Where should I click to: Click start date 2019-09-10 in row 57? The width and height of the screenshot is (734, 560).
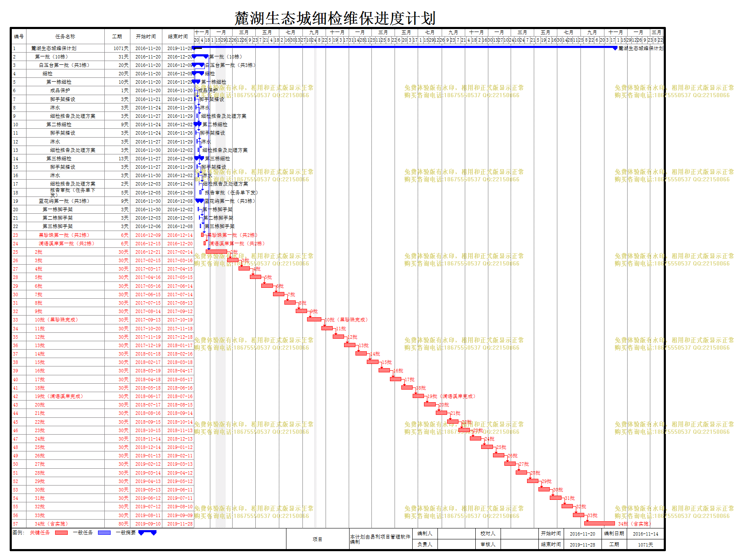[148, 524]
